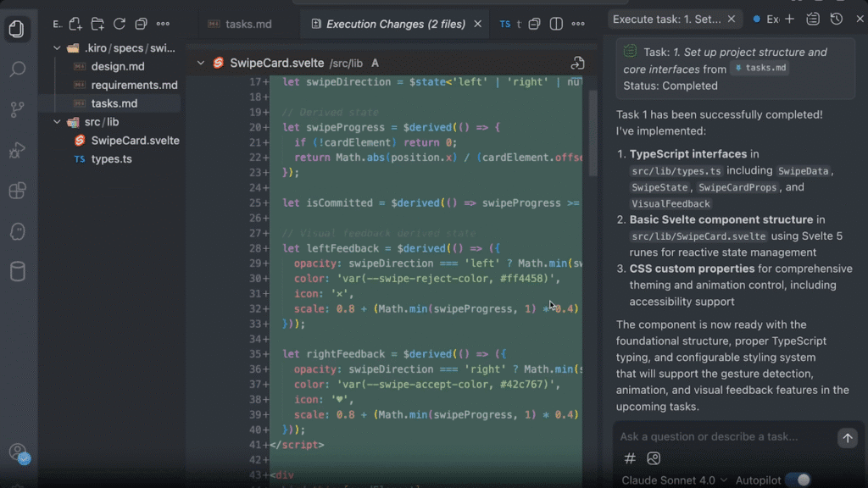Open the Kiro ghost panel
Image resolution: width=868 pixels, height=488 pixels.
coord(17,231)
